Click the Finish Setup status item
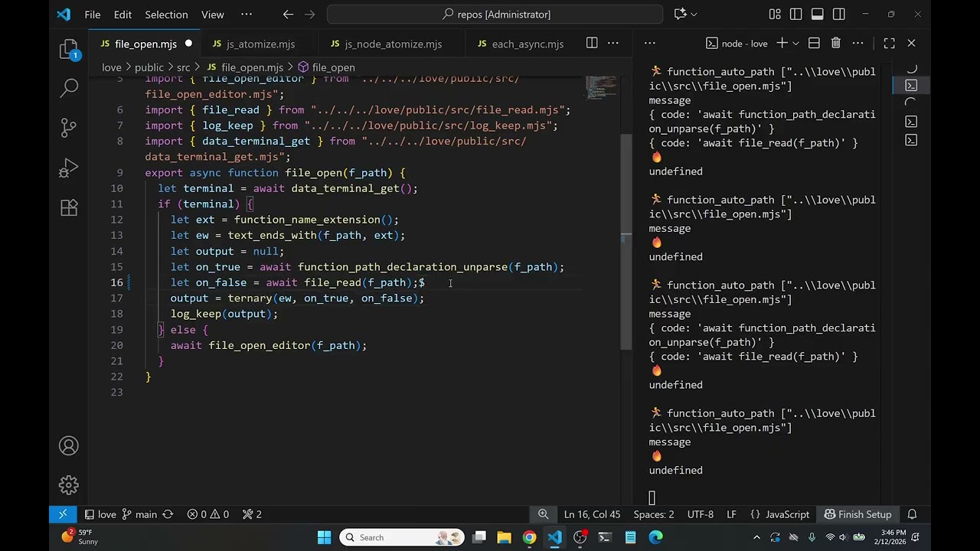The height and width of the screenshot is (551, 980). (857, 514)
